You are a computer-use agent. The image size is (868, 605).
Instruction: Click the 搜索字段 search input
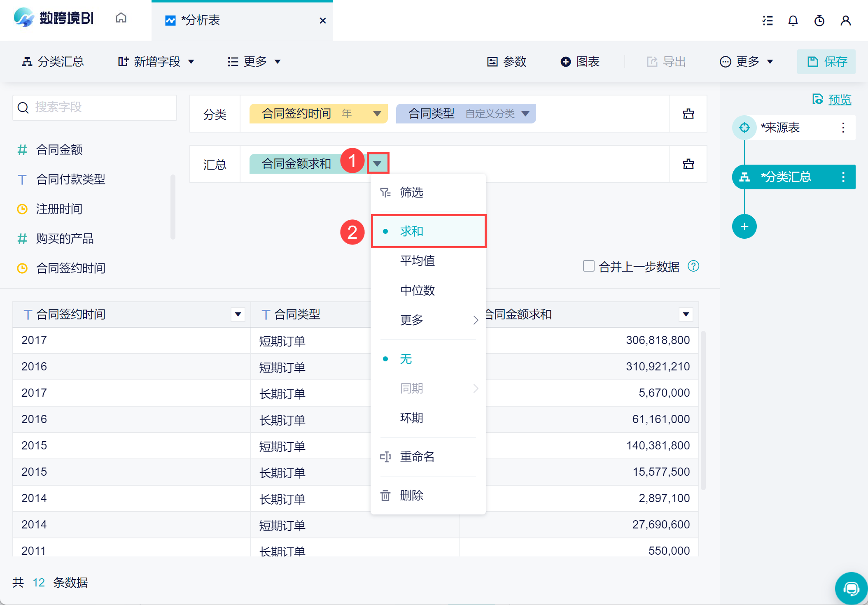click(x=95, y=107)
